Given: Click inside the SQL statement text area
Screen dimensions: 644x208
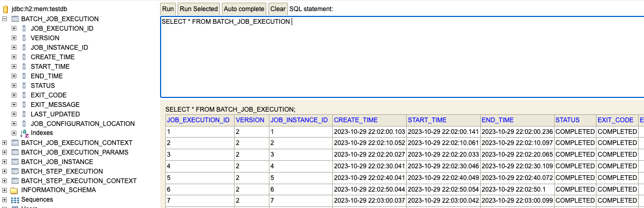Looking at the screenshot, I should (402, 57).
